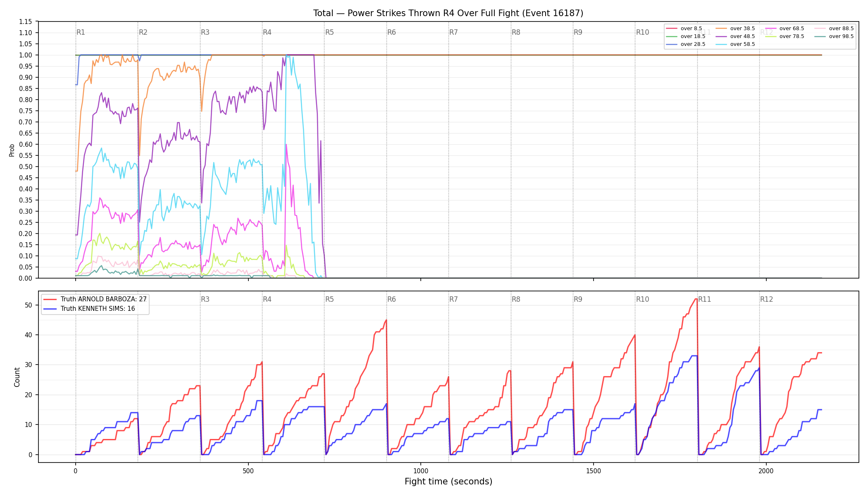Click the 30 tick on the Count axis

point(29,365)
